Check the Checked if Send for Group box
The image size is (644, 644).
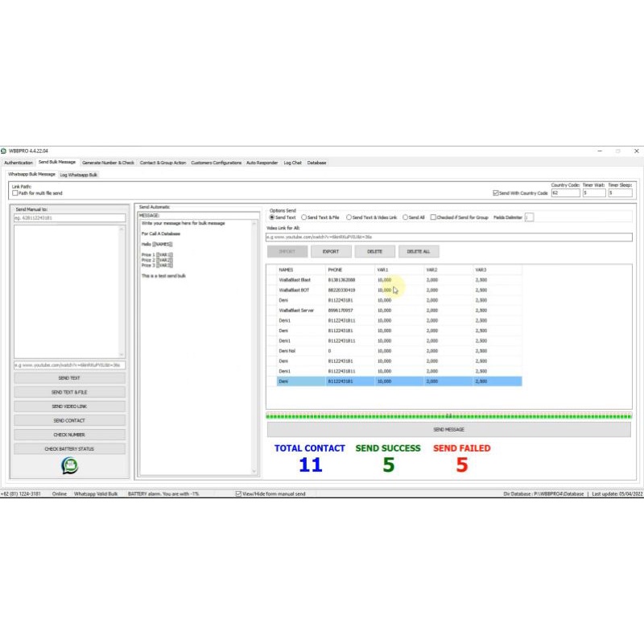pos(432,217)
